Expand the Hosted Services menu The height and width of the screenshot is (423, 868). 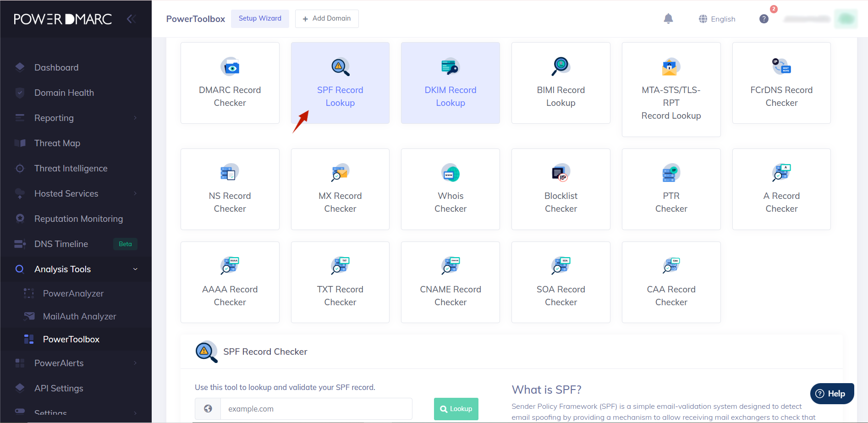(66, 193)
